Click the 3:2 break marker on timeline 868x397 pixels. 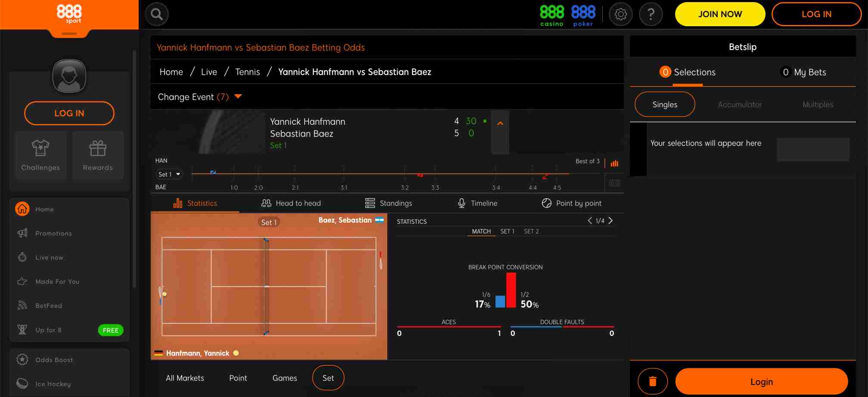pyautogui.click(x=420, y=175)
